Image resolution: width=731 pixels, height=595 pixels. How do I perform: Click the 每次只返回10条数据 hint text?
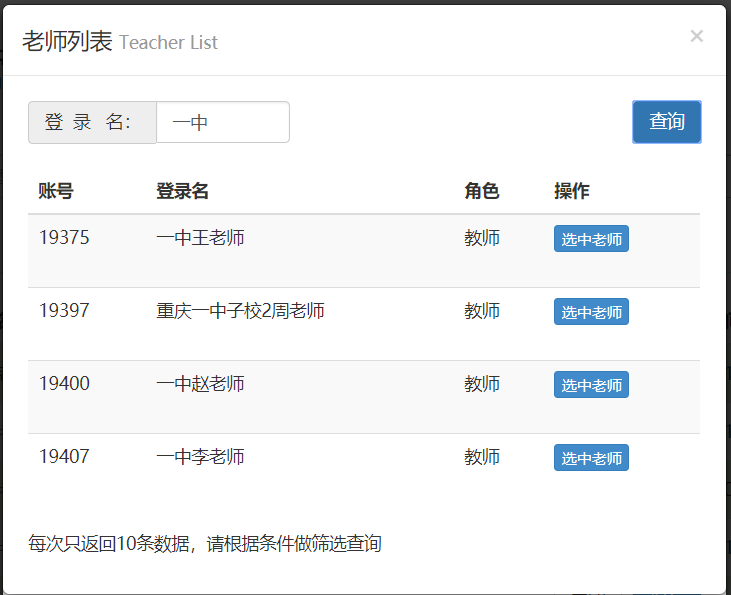click(205, 543)
